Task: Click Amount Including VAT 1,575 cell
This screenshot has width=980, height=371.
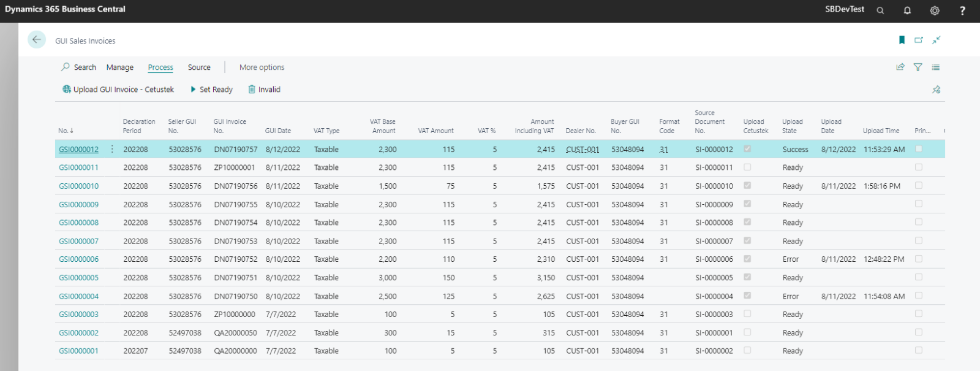Action: tap(546, 186)
